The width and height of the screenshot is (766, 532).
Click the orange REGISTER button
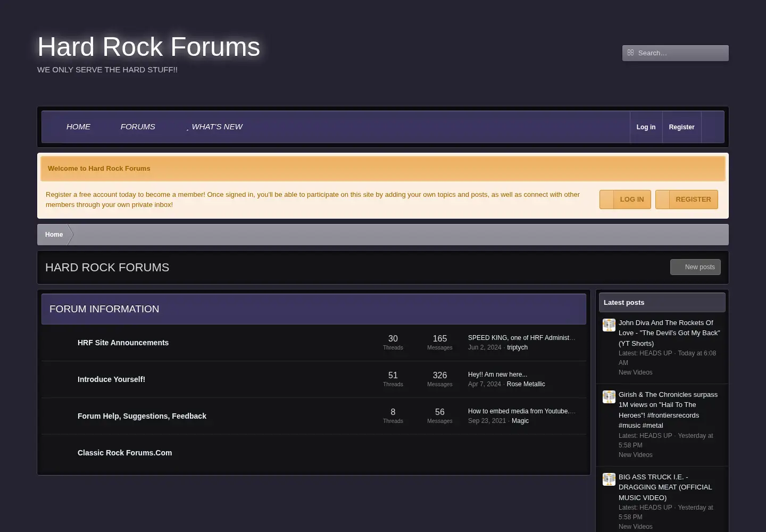[x=687, y=199]
